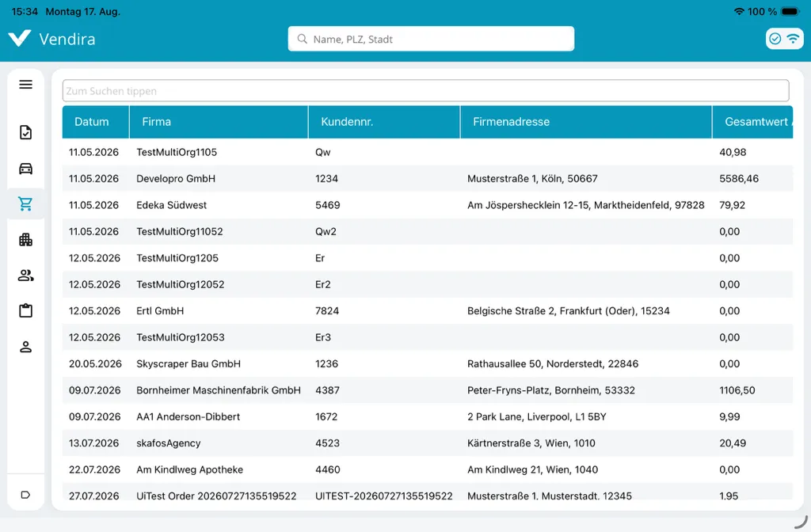Open the contacts people icon
The image size is (811, 532).
(x=25, y=275)
